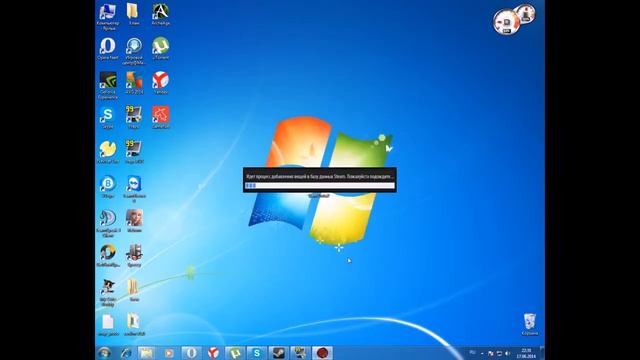Image resolution: width=640 pixels, height=360 pixels.
Task: Open the language indicator in system tray
Action: pyautogui.click(x=472, y=353)
